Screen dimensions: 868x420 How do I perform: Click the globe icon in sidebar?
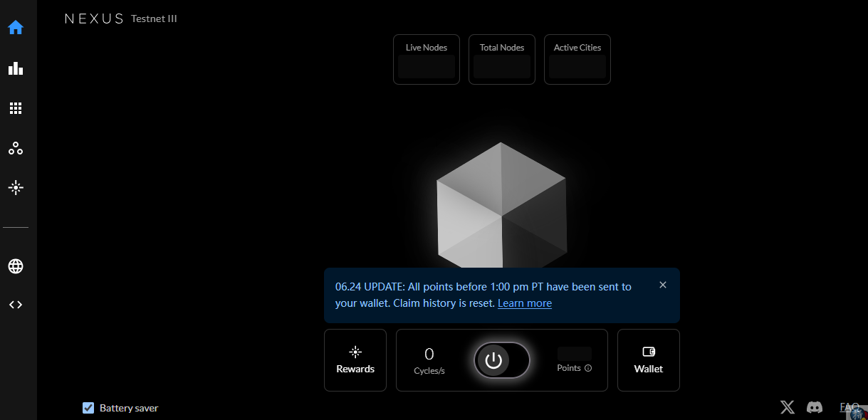click(x=16, y=266)
